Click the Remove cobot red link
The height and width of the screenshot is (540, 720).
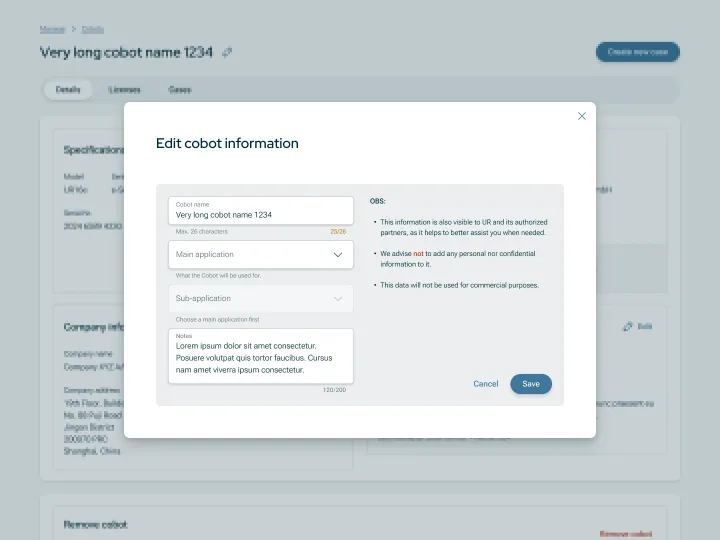[625, 534]
